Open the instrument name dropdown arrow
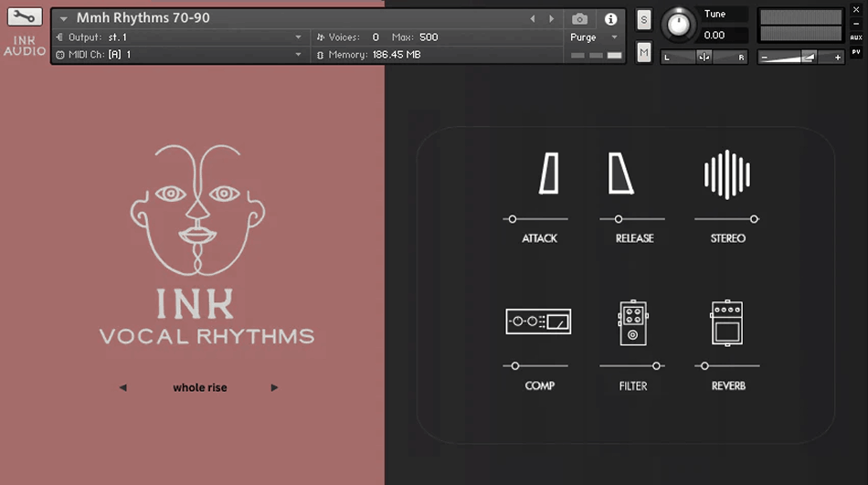This screenshot has height=485, width=868. [x=64, y=19]
